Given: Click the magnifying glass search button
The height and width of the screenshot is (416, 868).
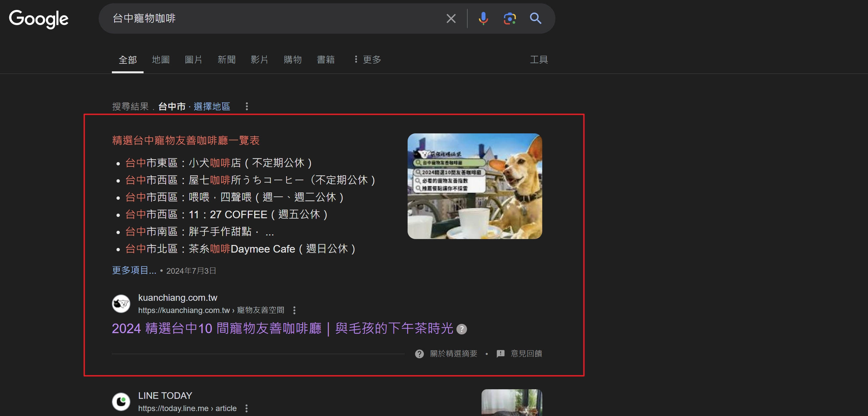Looking at the screenshot, I should coord(535,18).
